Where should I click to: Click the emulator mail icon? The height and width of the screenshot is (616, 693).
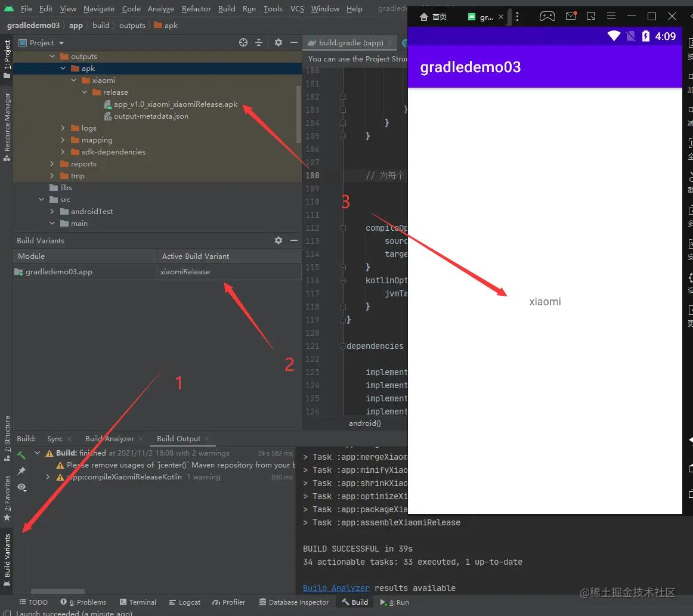coord(571,16)
